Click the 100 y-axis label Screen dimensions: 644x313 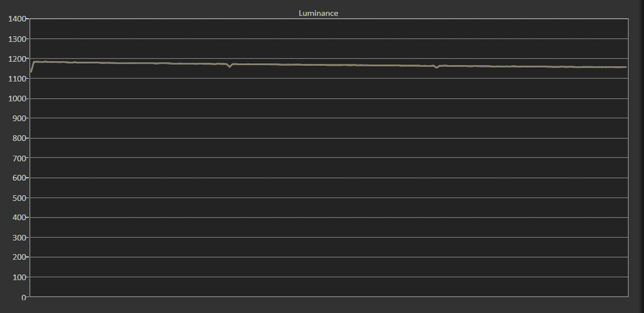tap(17, 278)
